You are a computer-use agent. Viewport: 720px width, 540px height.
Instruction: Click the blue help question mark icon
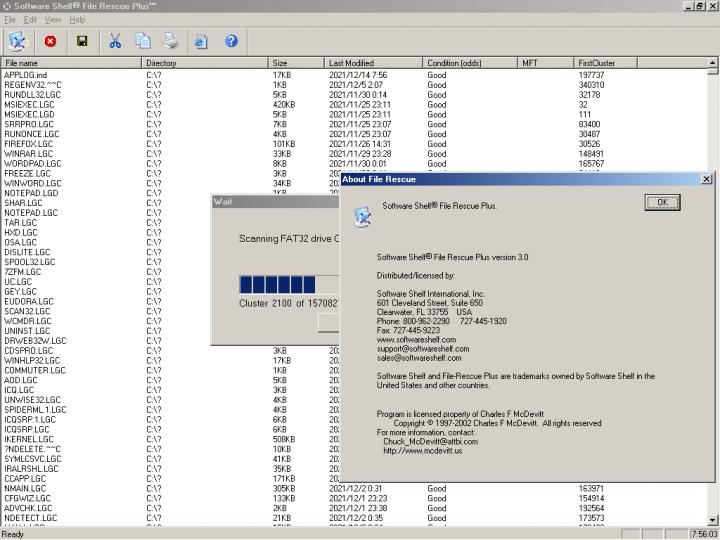click(x=231, y=41)
